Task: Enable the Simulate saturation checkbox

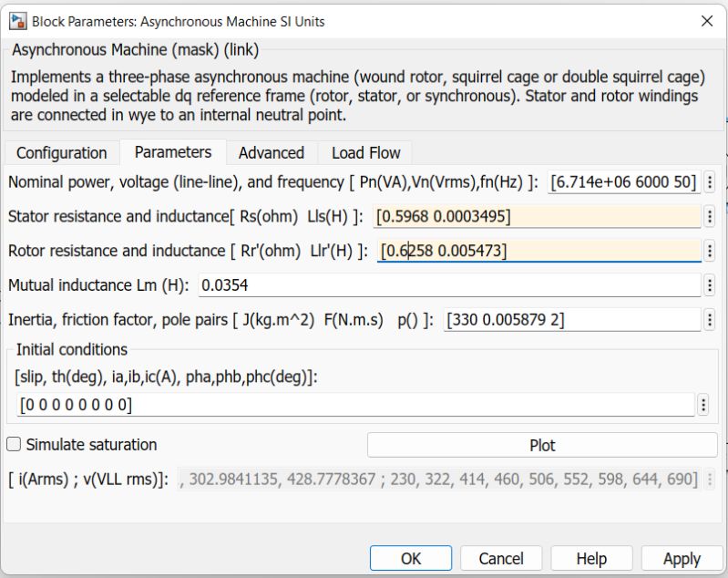Action: click(14, 444)
